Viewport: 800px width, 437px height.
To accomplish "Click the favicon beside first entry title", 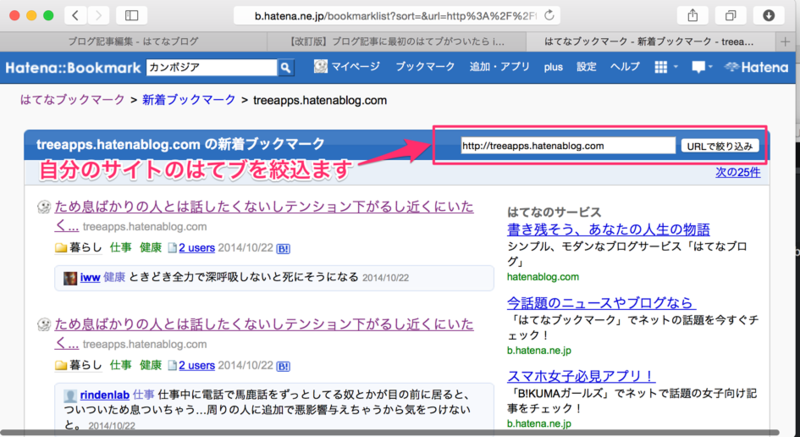I will [44, 207].
